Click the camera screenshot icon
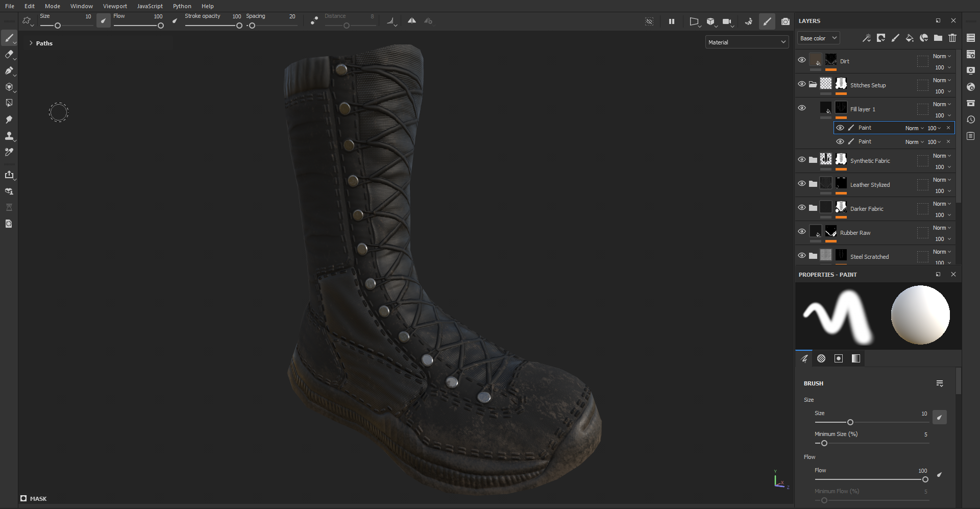980x509 pixels. [786, 21]
